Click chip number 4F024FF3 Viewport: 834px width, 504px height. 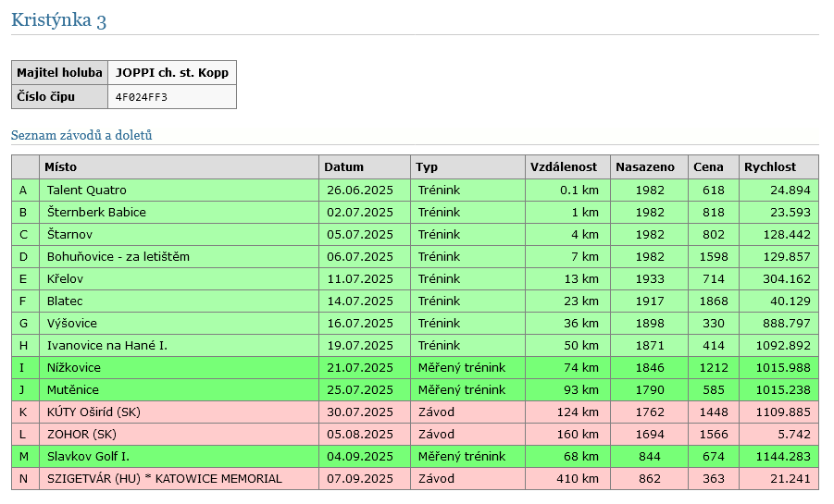click(x=141, y=97)
